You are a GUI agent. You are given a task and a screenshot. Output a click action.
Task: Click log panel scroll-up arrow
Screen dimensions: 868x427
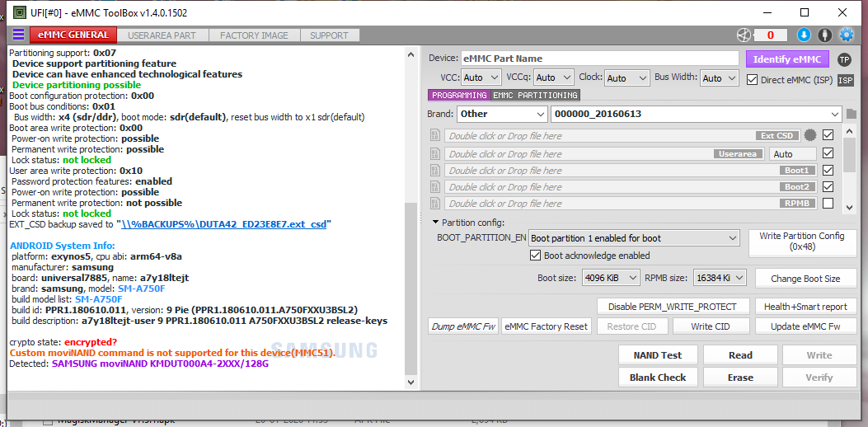tap(411, 54)
